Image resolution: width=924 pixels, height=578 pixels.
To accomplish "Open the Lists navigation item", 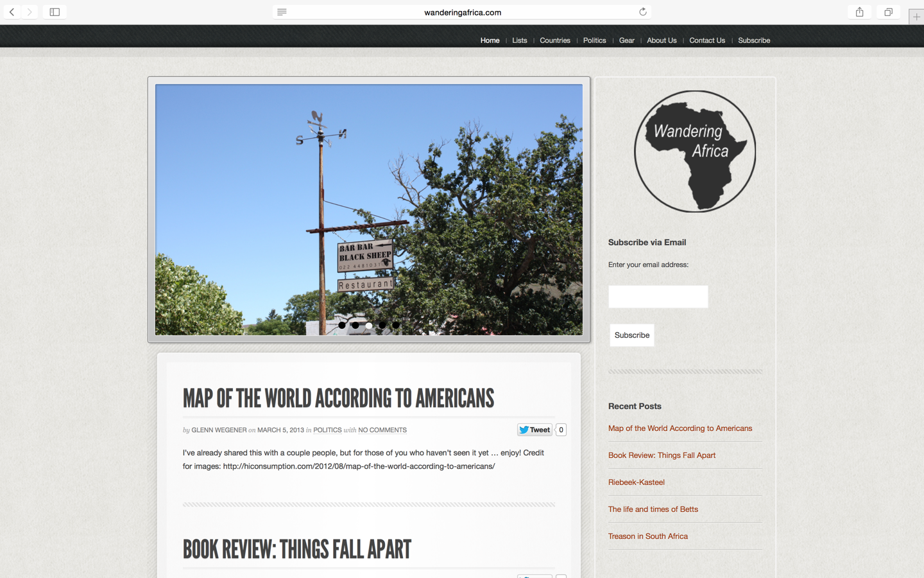I will [x=519, y=40].
